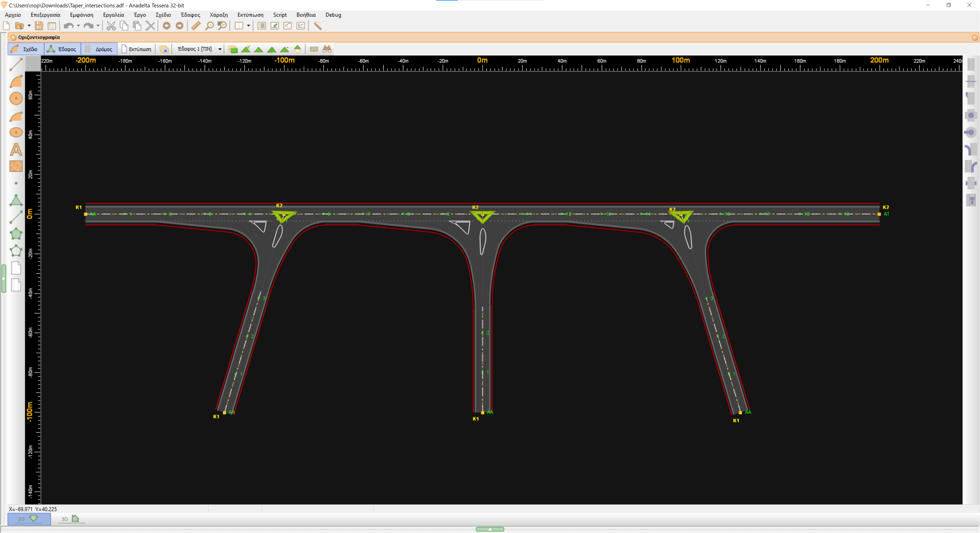Select the circle drawing tool
The height and width of the screenshot is (533, 980).
click(x=16, y=98)
